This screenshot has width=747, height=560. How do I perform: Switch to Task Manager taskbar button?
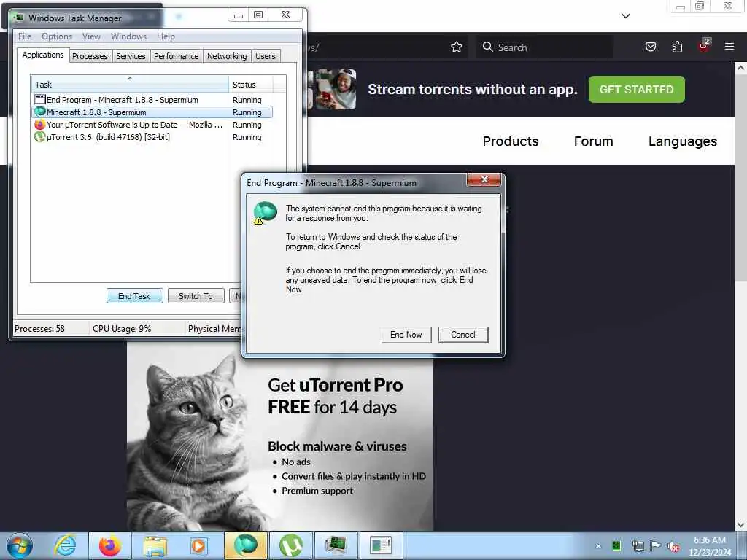336,545
